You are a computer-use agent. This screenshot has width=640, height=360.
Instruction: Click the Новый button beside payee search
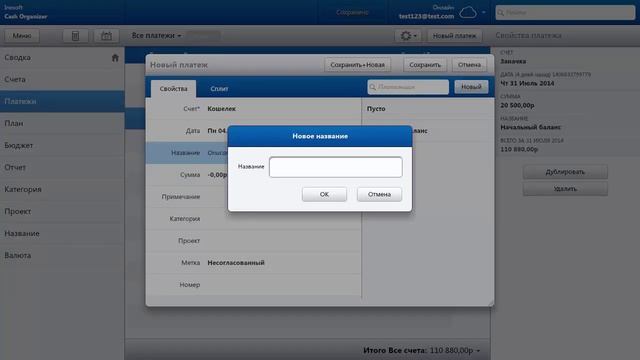[471, 87]
